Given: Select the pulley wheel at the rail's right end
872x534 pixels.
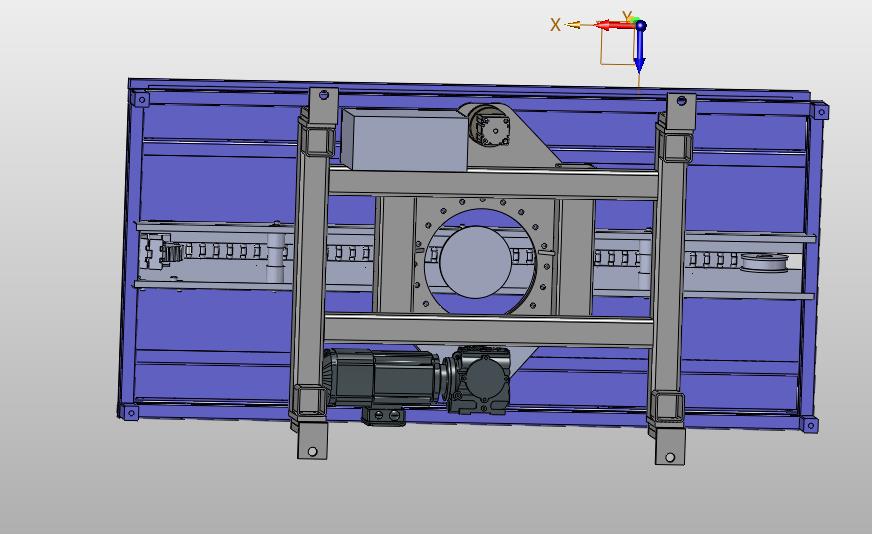Looking at the screenshot, I should (764, 263).
